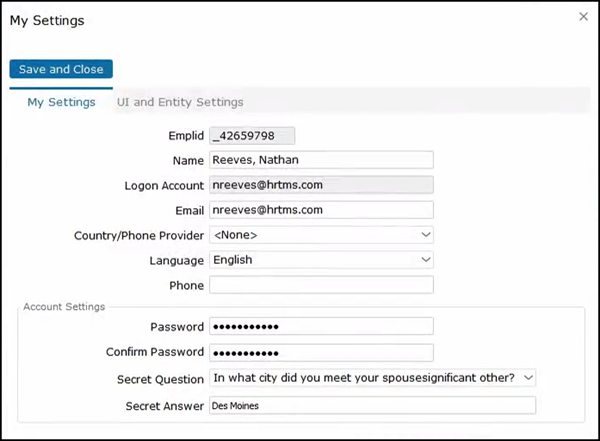The width and height of the screenshot is (600, 441).
Task: Click the Country/Phone Provider label text
Action: pos(139,235)
